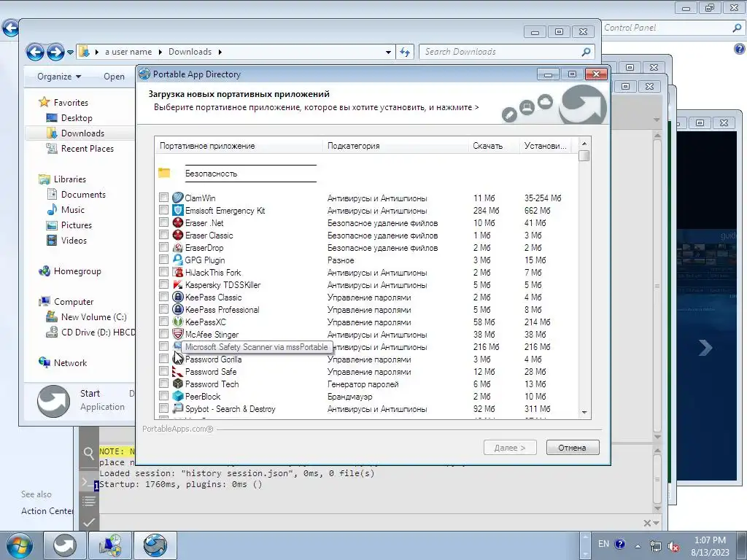
Task: Open the Control Panel taskbar item
Action: click(x=110, y=545)
